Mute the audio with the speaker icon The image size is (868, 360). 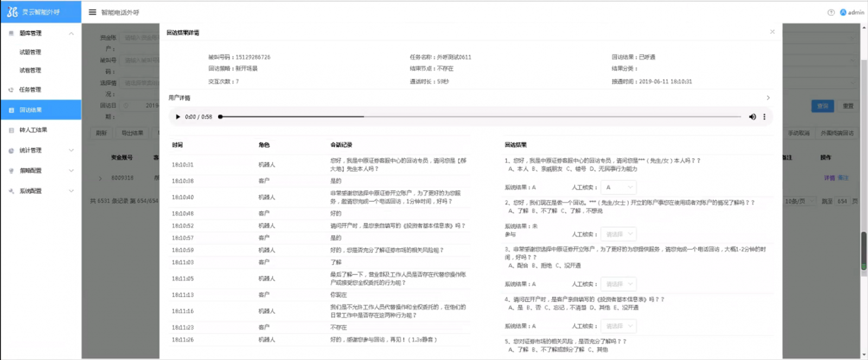[752, 117]
